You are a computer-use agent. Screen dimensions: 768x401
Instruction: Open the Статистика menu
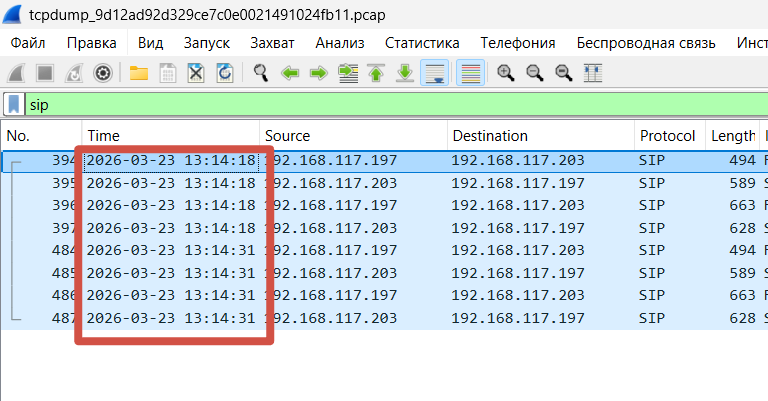coord(422,43)
